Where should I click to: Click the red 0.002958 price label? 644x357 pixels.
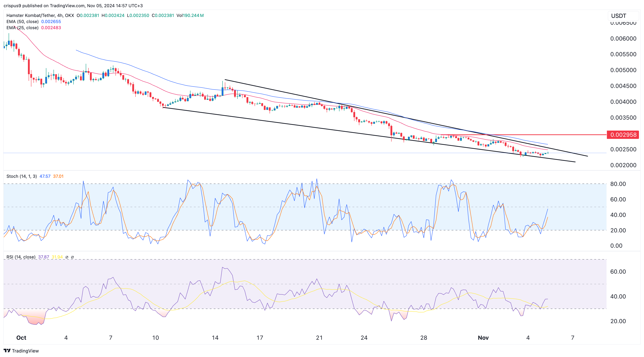click(623, 135)
